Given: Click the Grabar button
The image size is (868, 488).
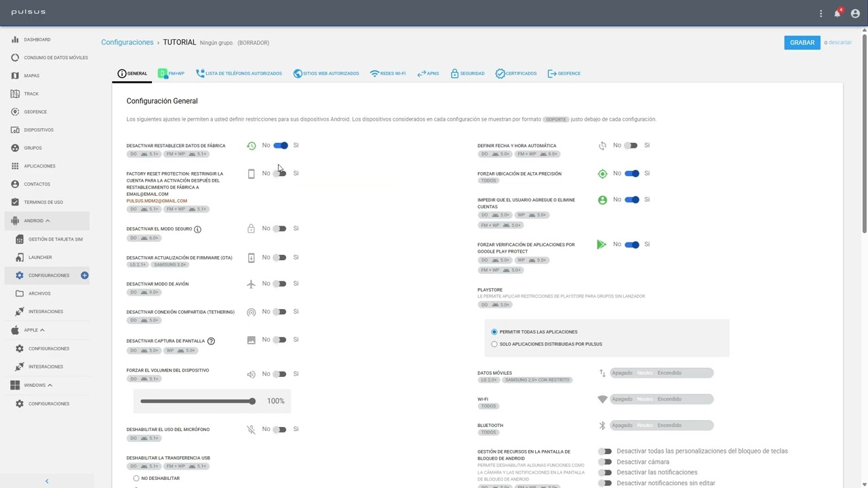Looking at the screenshot, I should pos(802,42).
